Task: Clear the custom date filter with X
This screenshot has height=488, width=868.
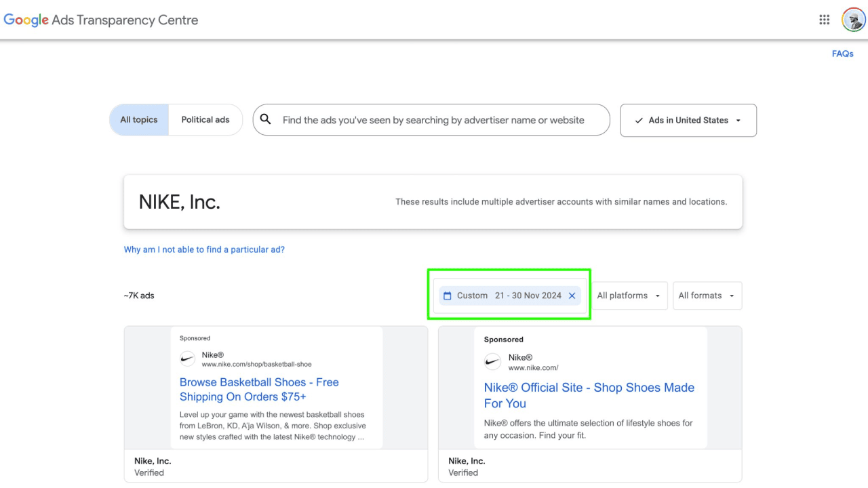Action: click(572, 296)
